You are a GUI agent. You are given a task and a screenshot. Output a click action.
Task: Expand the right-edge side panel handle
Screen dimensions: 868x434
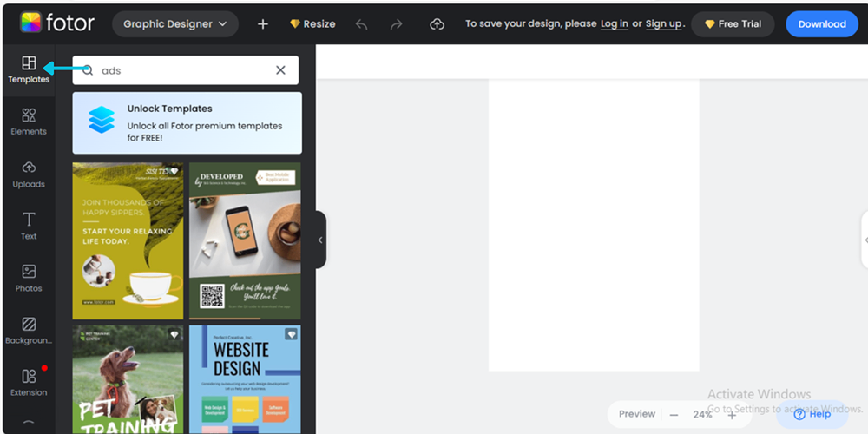click(x=865, y=240)
